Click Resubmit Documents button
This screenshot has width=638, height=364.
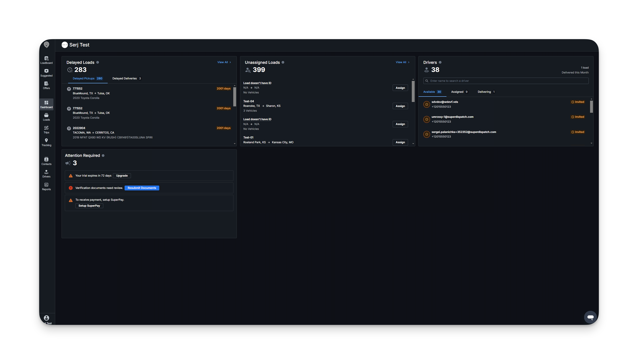coord(142,188)
